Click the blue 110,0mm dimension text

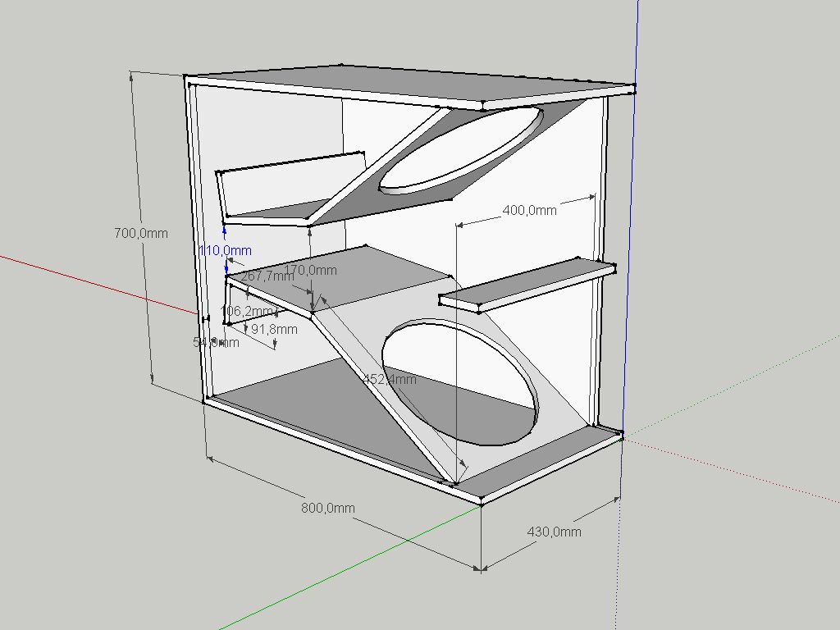(x=225, y=250)
